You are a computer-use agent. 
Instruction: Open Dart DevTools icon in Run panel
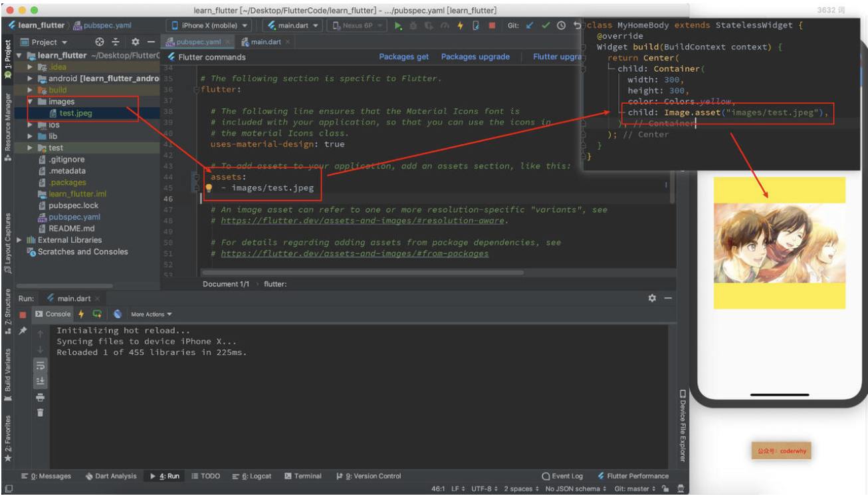[118, 314]
